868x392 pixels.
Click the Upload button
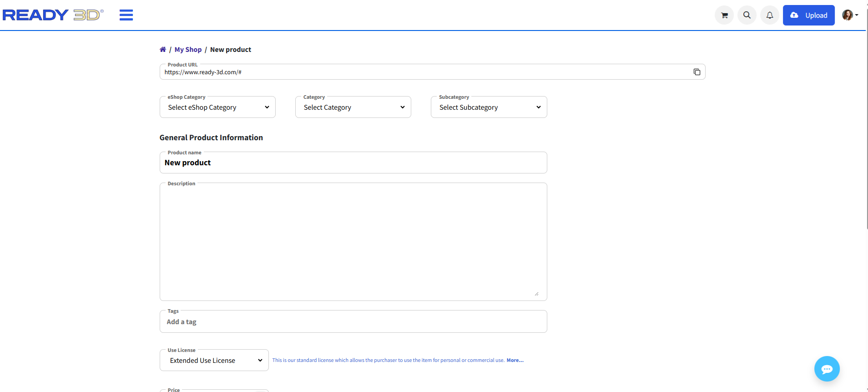coord(809,15)
